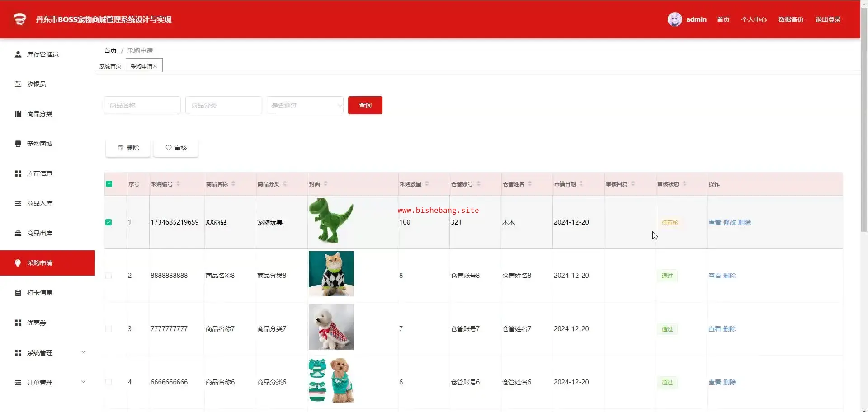Click the 采购申请 bulb icon
868x412 pixels.
coord(18,263)
